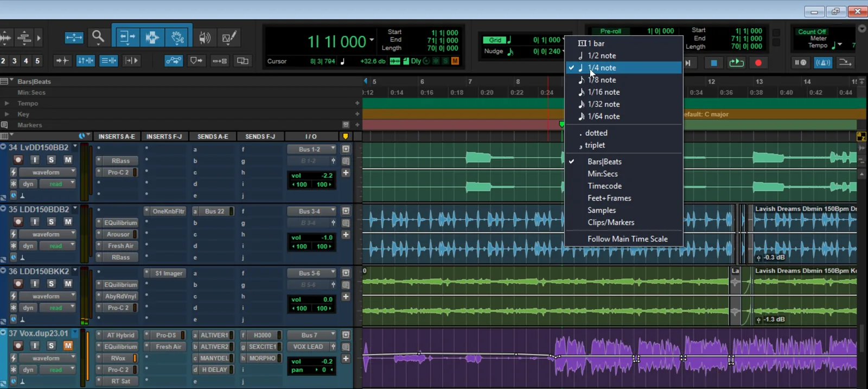Viewport: 868px width, 389px height.
Task: Open track 34 waveform view dropdown
Action: [48, 173]
